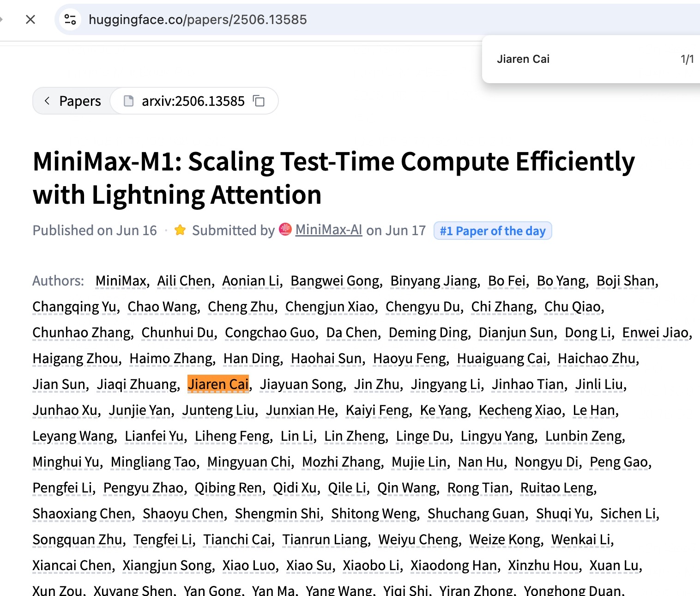700x596 pixels.
Task: Open author Nongyu Di
Action: [x=546, y=462]
